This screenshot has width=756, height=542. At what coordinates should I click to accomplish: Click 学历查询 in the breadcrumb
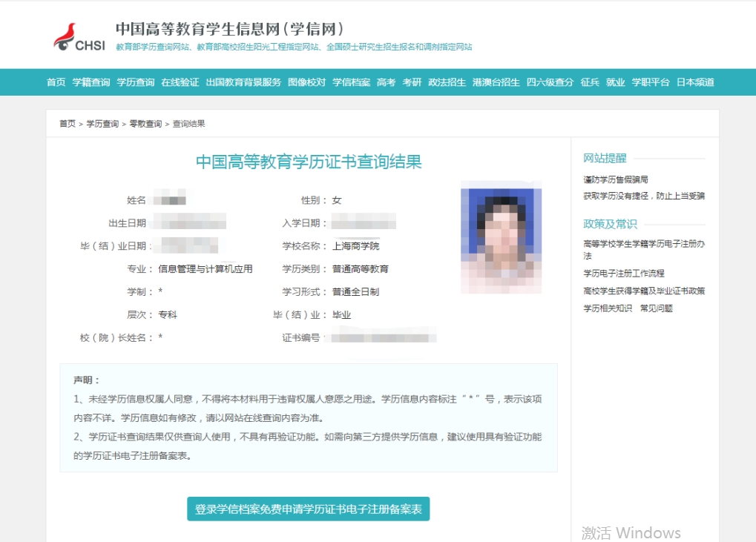click(102, 124)
